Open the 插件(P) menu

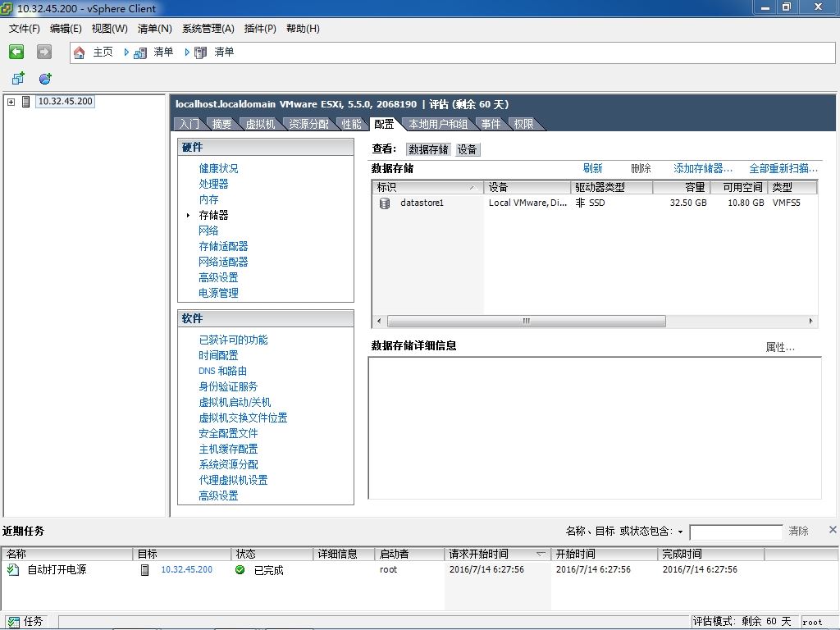coord(260,29)
